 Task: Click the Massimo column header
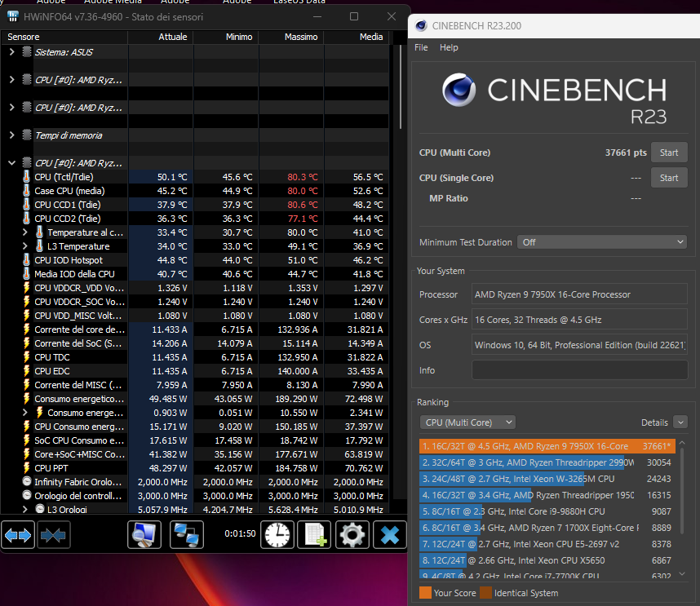tap(291, 37)
